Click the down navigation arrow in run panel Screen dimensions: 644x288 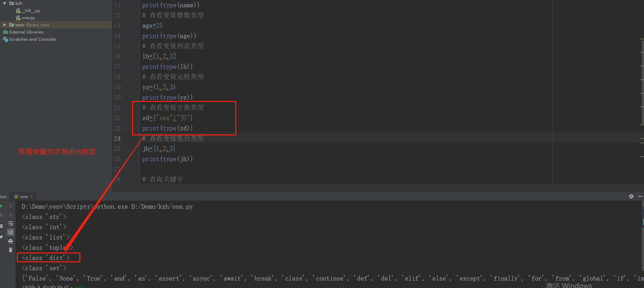[11, 214]
